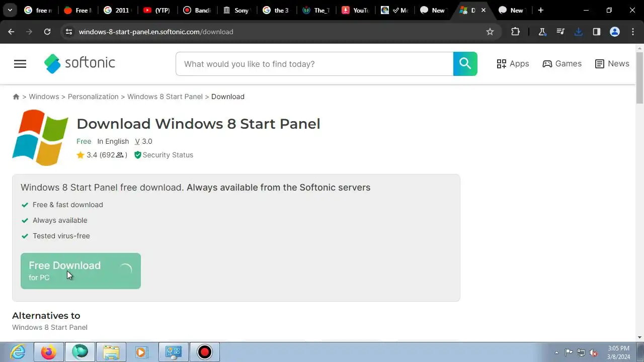Open the media player taskbar icon
Image resolution: width=644 pixels, height=362 pixels.
(x=142, y=352)
